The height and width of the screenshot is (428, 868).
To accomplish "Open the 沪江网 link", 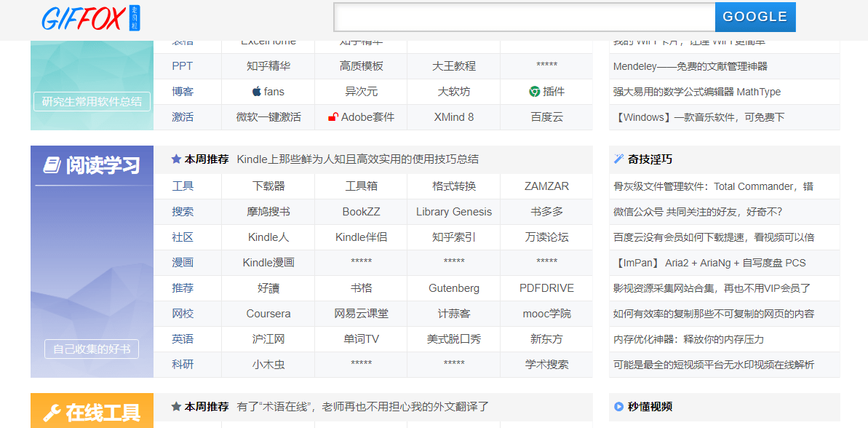I will click(268, 339).
